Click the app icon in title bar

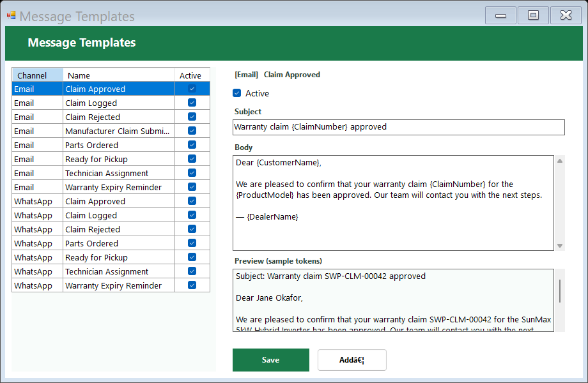[x=12, y=15]
